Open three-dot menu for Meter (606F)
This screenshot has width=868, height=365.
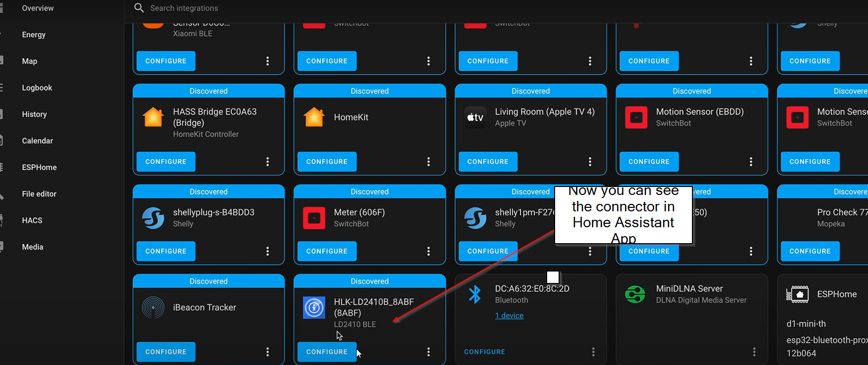[429, 251]
